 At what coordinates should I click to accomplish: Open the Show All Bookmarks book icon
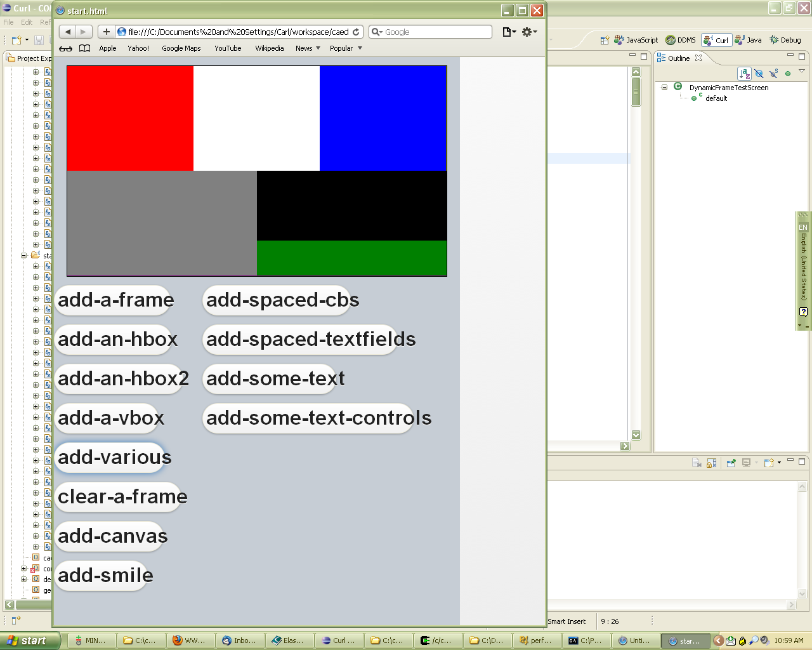[x=84, y=48]
